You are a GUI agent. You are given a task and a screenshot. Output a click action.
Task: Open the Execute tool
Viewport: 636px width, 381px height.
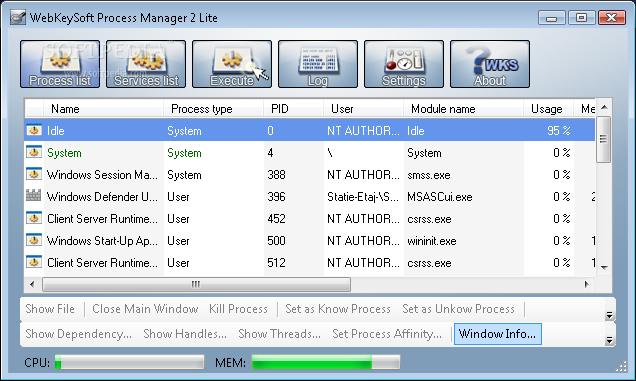[232, 64]
